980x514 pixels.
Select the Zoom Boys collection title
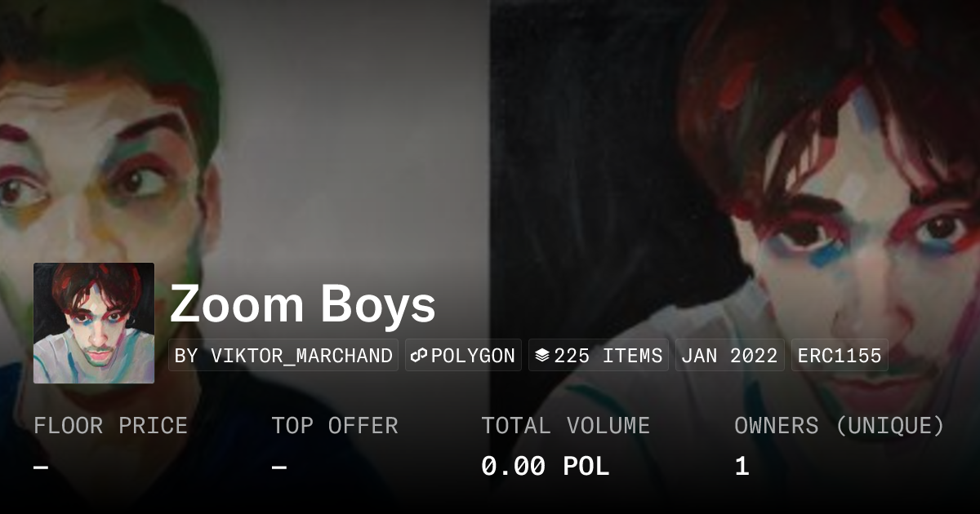pyautogui.click(x=303, y=305)
